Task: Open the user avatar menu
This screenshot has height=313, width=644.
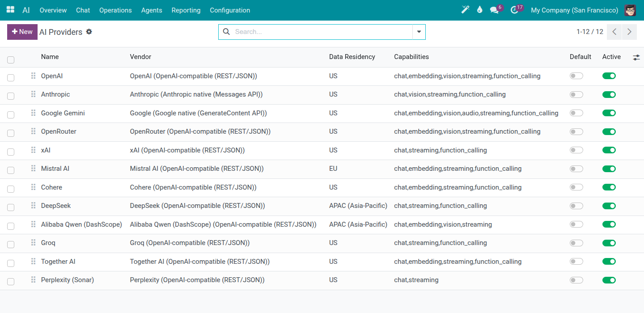Action: click(x=630, y=10)
